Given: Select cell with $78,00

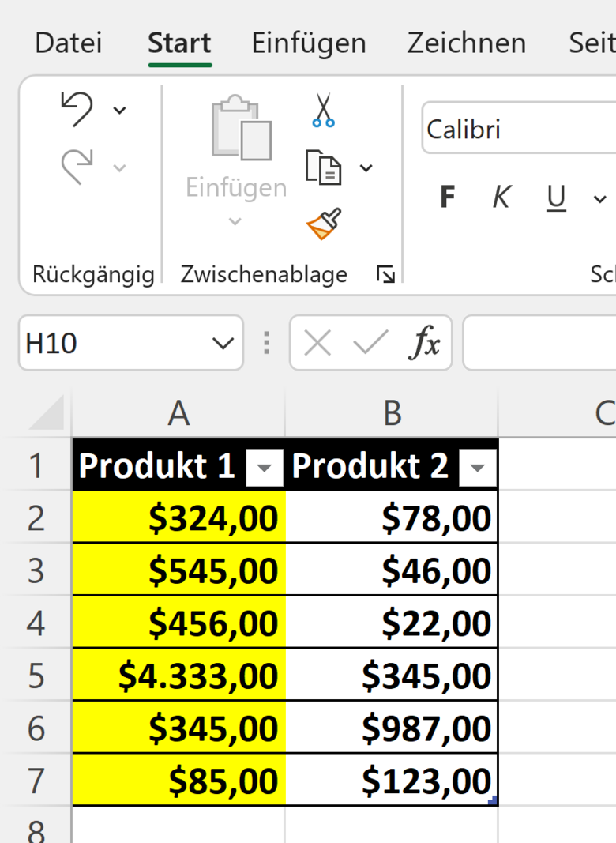Looking at the screenshot, I should (392, 517).
